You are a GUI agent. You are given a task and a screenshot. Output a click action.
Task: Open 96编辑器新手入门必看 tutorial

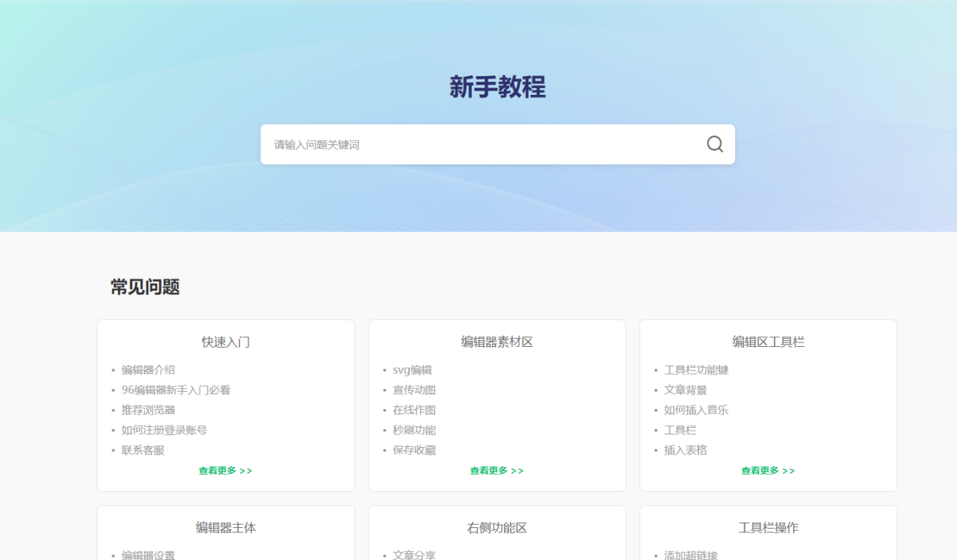[176, 390]
